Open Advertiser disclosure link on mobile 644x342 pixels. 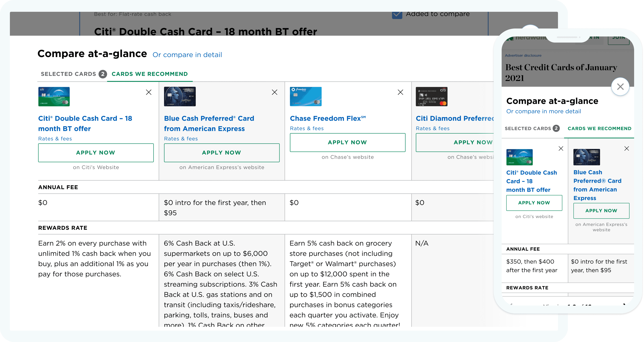(523, 55)
